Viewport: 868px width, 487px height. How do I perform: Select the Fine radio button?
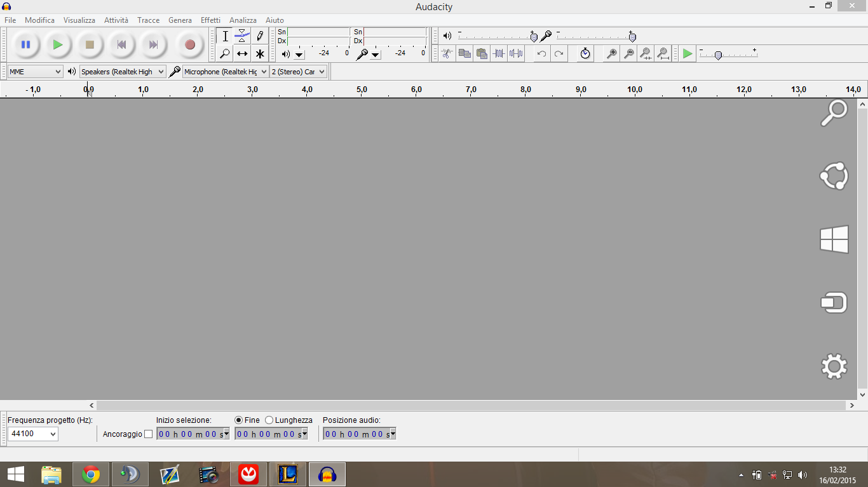point(239,420)
